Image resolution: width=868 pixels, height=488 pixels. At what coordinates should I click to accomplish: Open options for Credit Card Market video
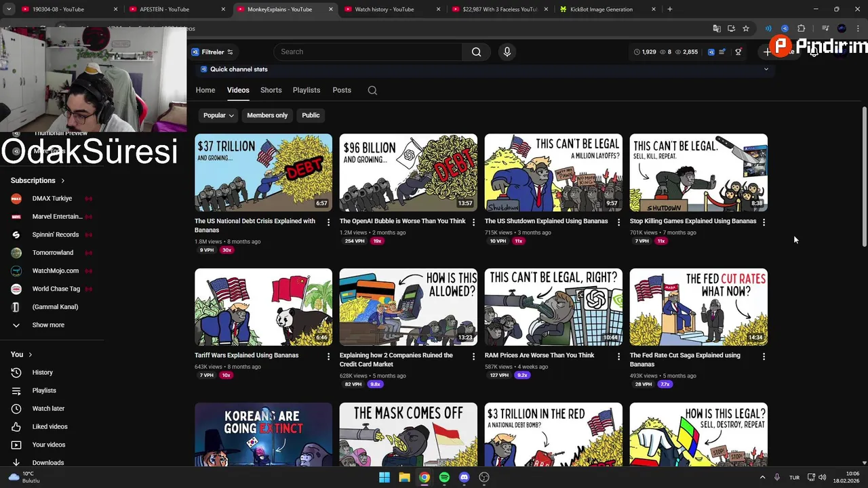coord(474,357)
